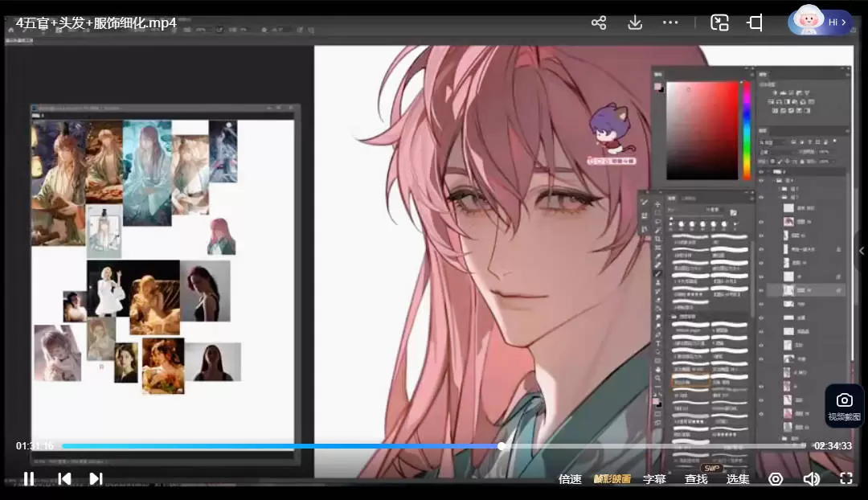Click the share icon in the top bar

tap(599, 23)
